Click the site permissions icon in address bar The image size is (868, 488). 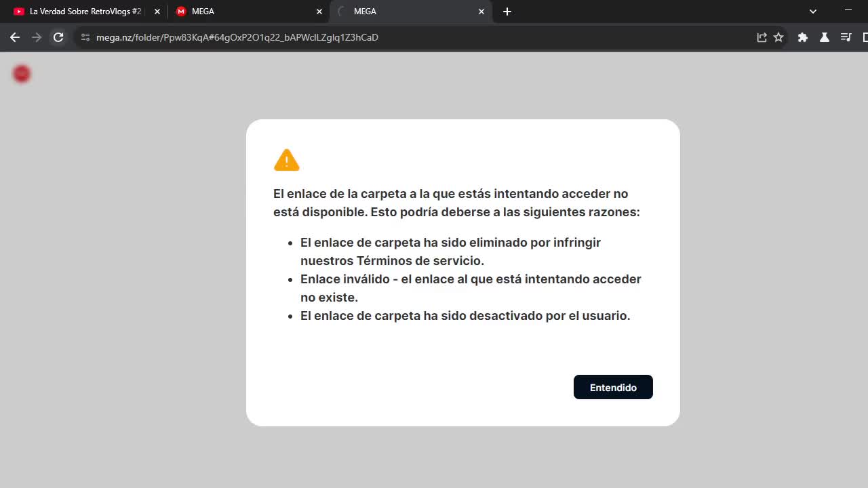(85, 37)
